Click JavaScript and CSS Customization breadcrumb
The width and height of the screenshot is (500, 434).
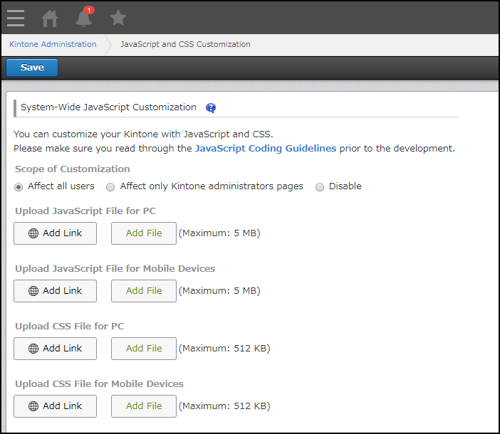click(x=185, y=44)
